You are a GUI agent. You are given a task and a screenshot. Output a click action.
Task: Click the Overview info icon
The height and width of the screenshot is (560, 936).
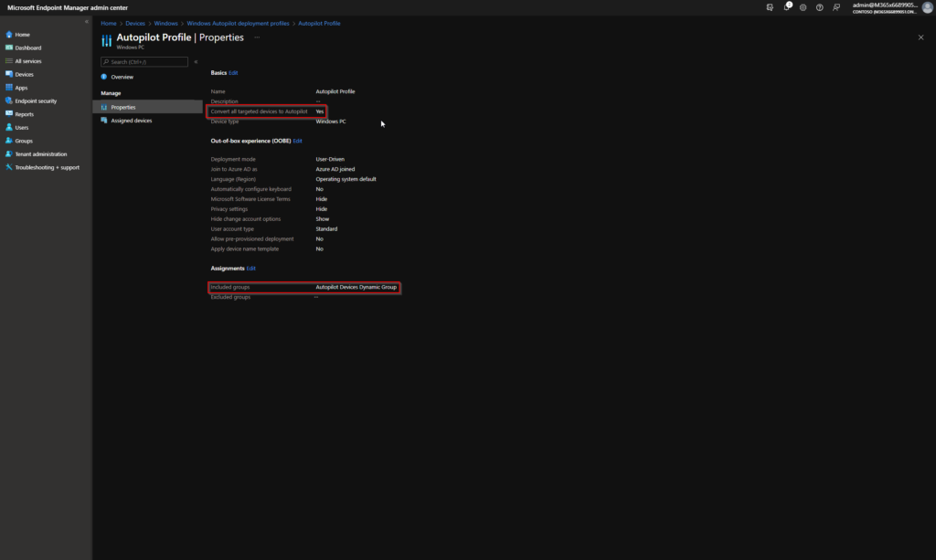point(104,77)
